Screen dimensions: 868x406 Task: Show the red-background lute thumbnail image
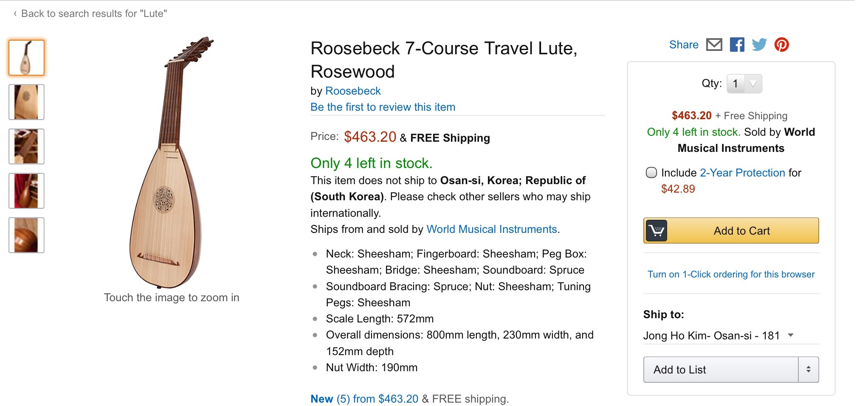click(26, 190)
